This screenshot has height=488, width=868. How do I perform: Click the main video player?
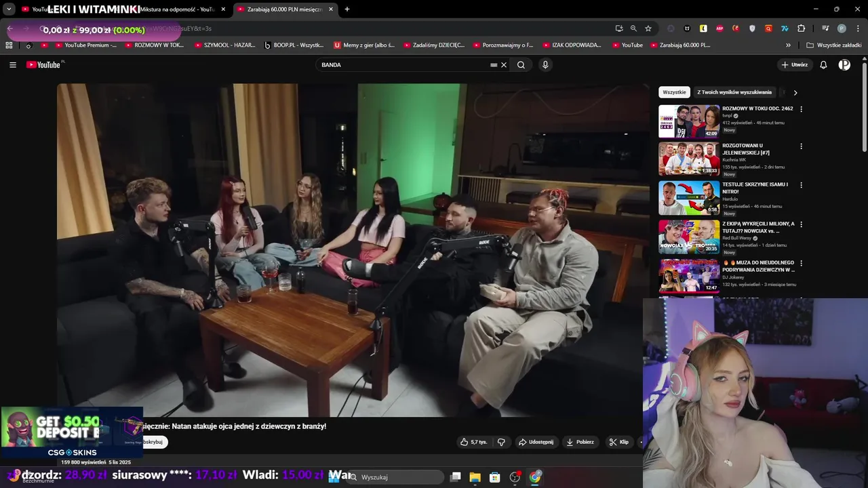[353, 249]
